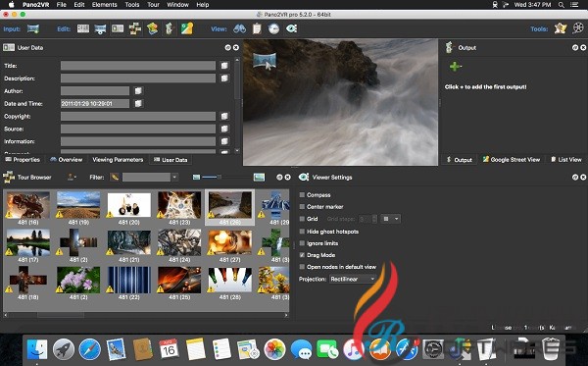Open the Tour Map icon in the toolbar
The image size is (588, 366).
coord(152,28)
